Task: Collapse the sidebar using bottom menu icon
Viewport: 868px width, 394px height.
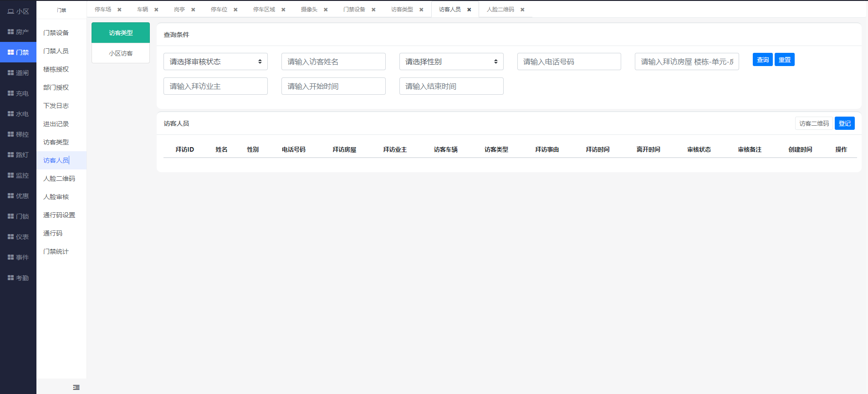Action: point(76,387)
